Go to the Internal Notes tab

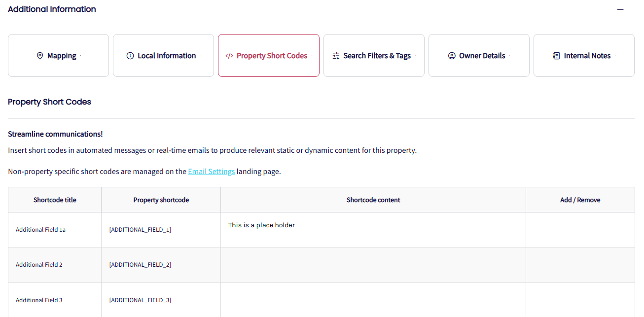click(584, 56)
